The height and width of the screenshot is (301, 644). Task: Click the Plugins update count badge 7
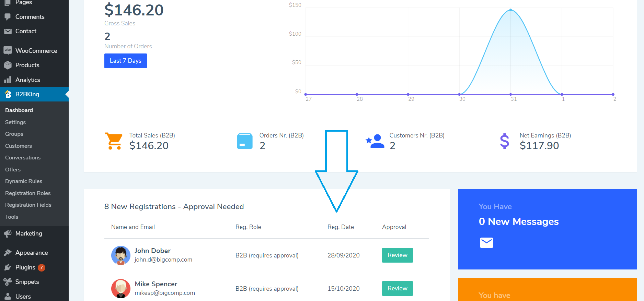(x=41, y=267)
